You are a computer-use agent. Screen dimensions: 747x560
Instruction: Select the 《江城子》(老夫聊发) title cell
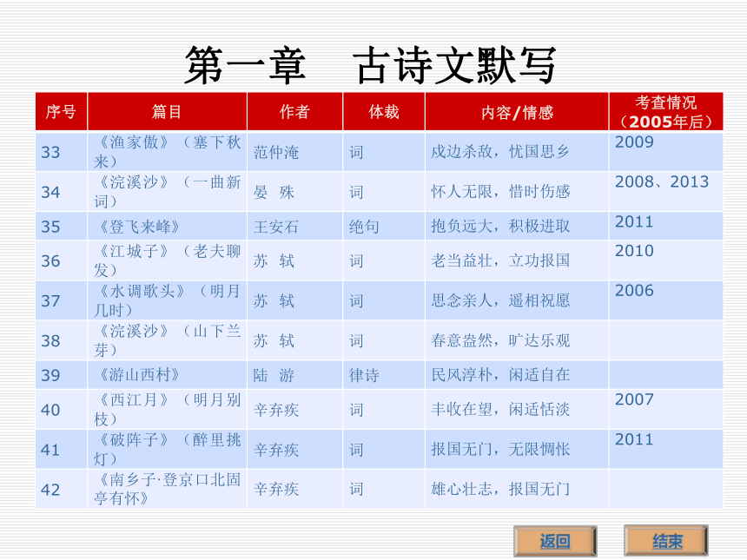168,260
